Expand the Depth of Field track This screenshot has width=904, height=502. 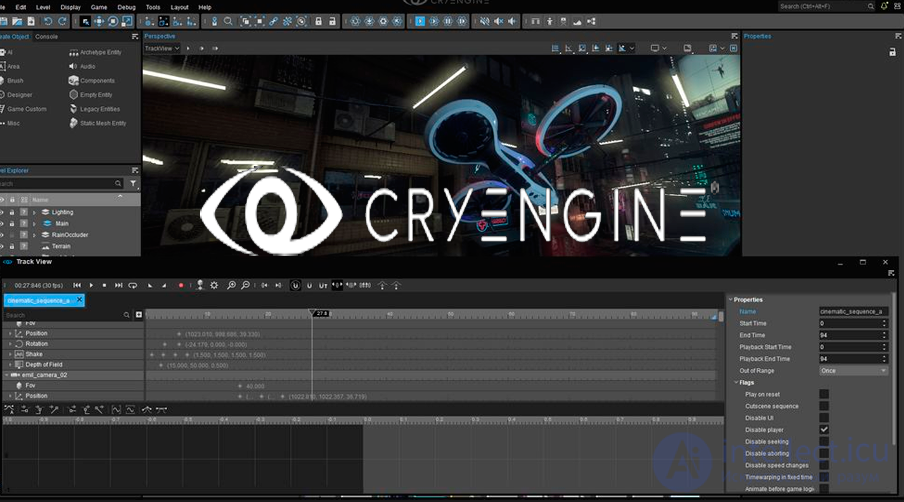point(10,364)
